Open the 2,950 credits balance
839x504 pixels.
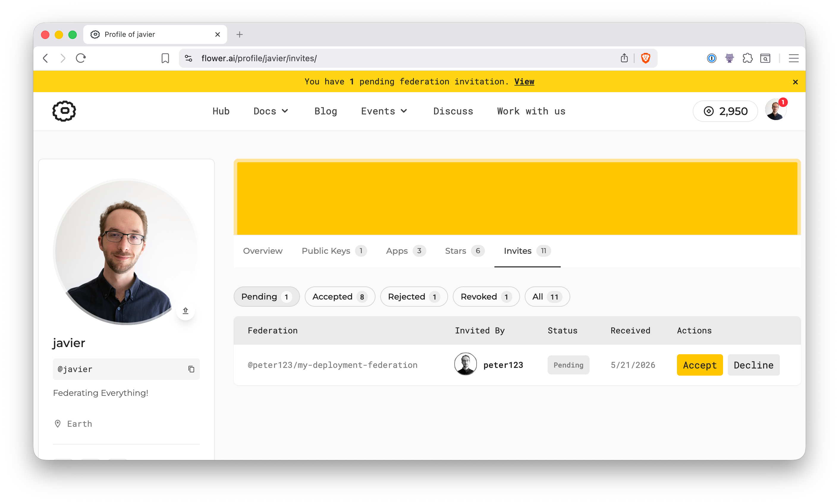click(x=725, y=111)
